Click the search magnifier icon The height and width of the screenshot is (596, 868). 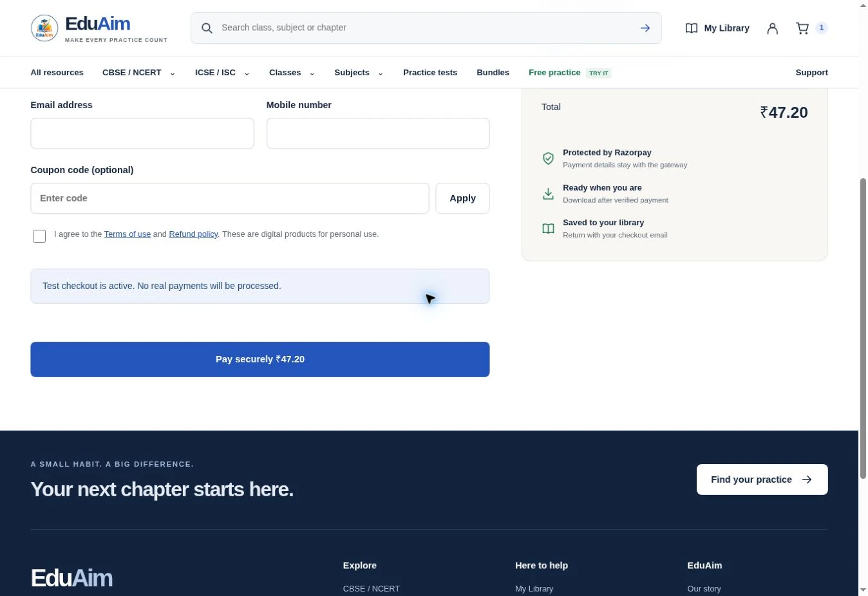[x=207, y=28]
